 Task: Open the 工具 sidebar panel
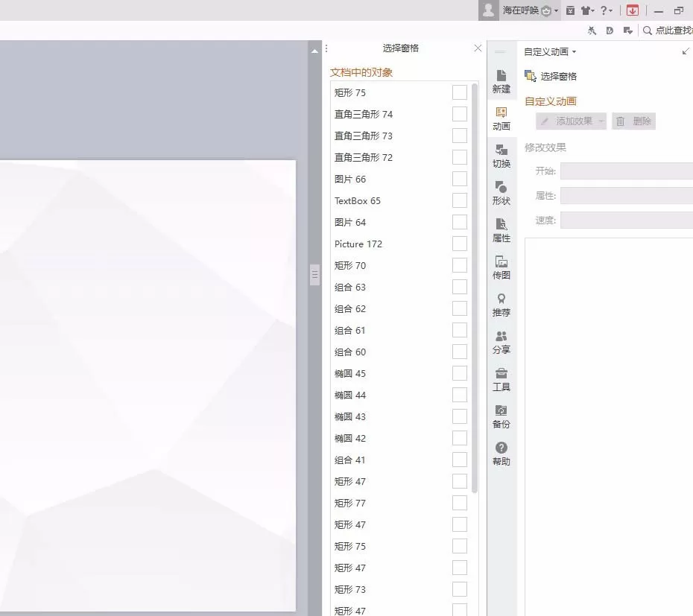coord(501,380)
